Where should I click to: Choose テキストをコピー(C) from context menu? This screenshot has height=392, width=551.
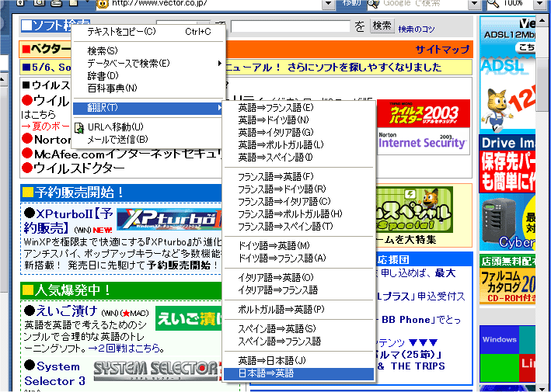[148, 32]
